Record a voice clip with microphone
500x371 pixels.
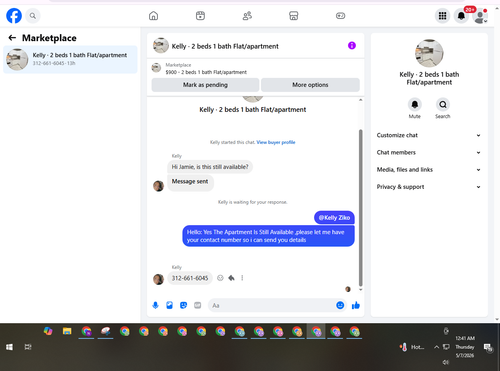click(x=155, y=305)
